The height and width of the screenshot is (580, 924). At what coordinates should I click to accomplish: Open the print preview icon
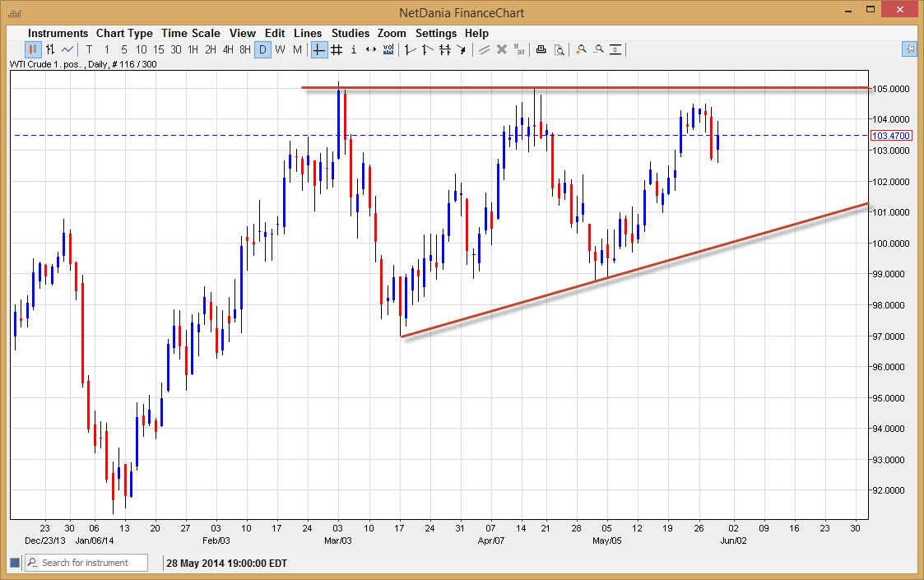[x=559, y=49]
